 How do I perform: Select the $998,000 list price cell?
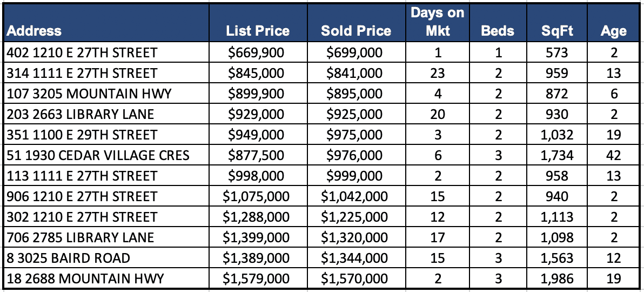click(x=258, y=176)
